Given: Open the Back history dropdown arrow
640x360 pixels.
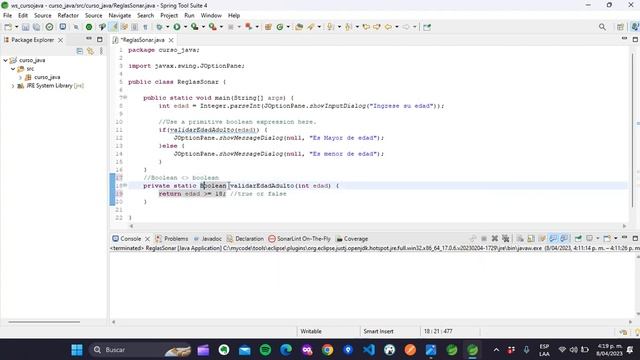Looking at the screenshot, I should coord(397,27).
